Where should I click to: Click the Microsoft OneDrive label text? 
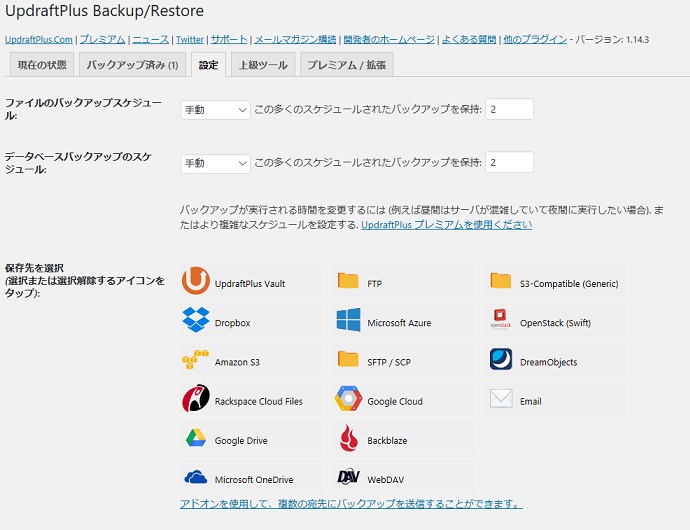pos(254,480)
